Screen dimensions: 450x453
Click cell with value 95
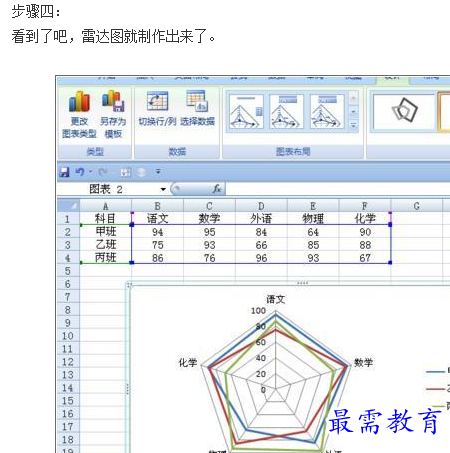[x=209, y=232]
